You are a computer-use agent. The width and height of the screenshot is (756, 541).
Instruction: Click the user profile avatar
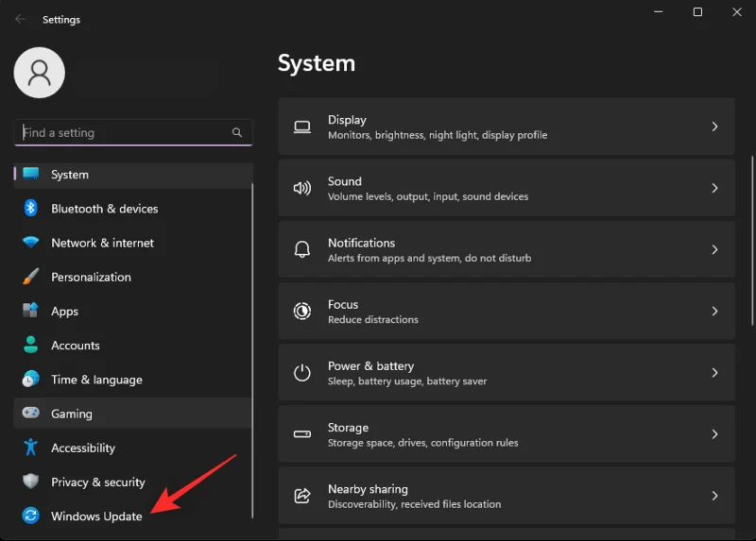click(39, 73)
